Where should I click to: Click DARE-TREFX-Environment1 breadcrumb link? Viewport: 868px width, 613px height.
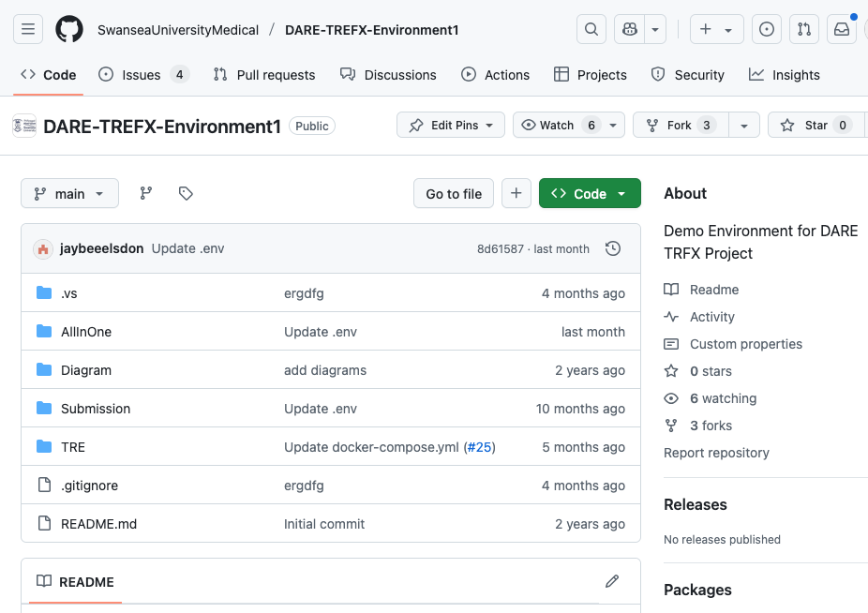[x=371, y=30]
